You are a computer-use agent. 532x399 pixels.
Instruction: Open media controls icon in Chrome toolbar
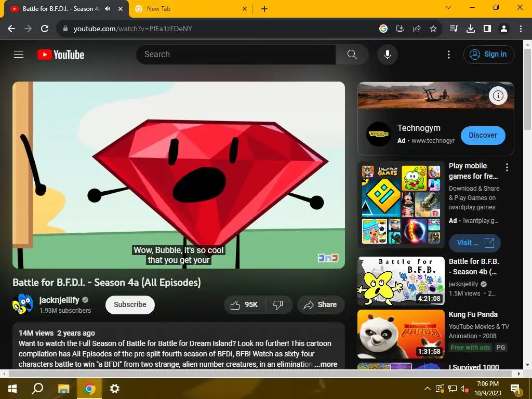click(x=454, y=29)
